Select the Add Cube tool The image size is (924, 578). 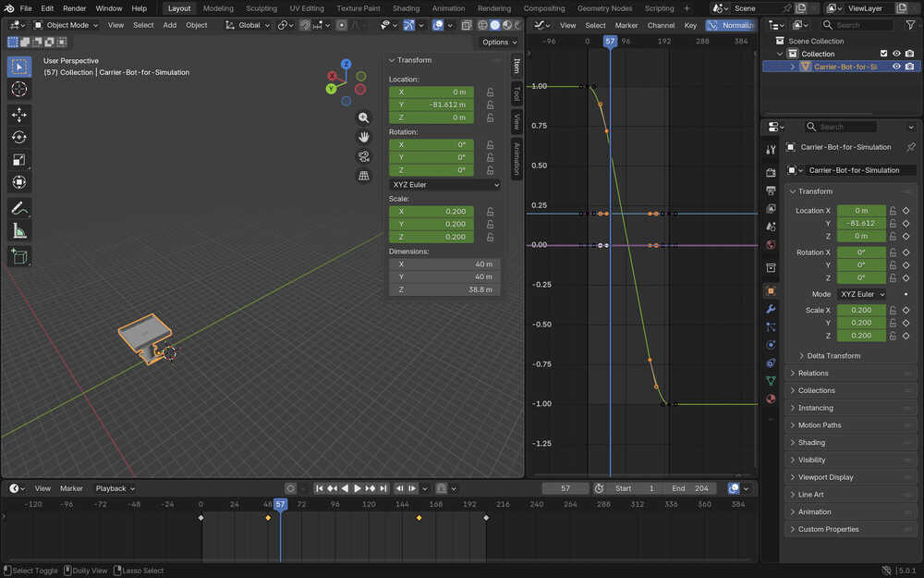click(18, 256)
